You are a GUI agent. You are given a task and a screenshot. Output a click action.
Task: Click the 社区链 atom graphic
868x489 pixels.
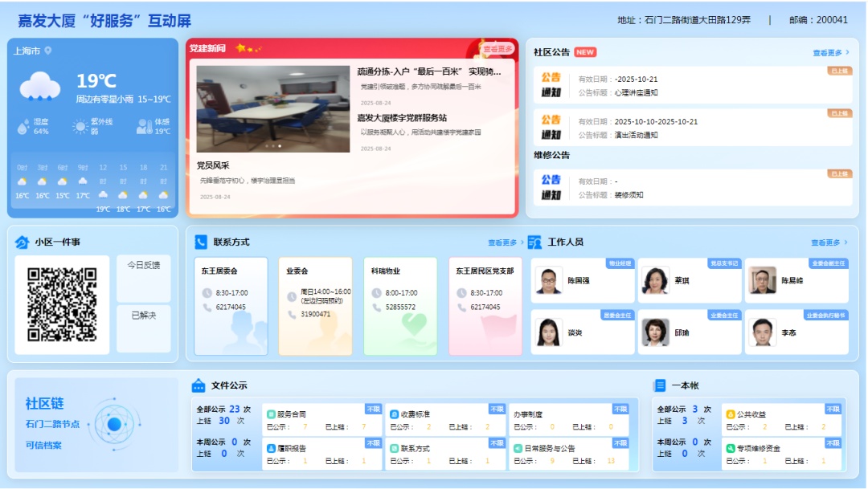click(114, 423)
